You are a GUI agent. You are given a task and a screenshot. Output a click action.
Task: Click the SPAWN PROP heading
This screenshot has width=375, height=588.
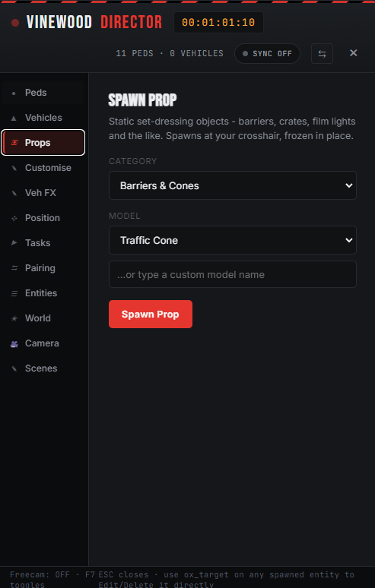click(143, 100)
